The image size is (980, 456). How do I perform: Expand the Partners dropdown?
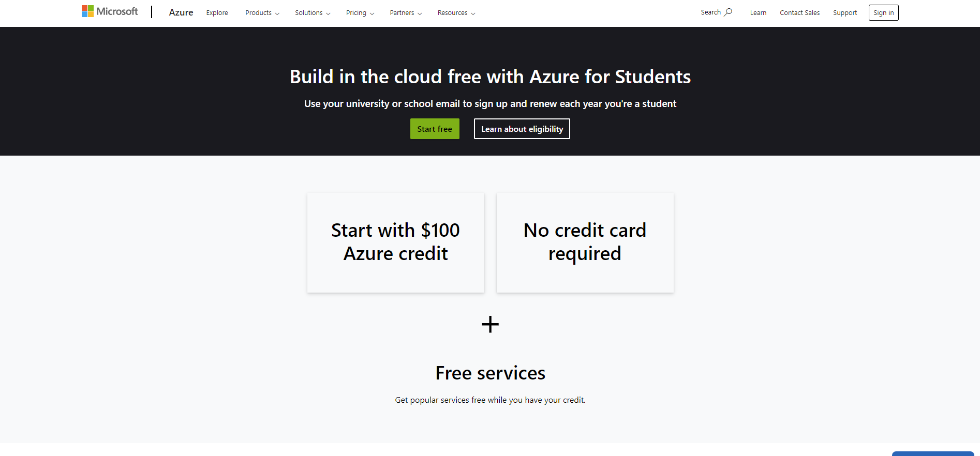406,13
